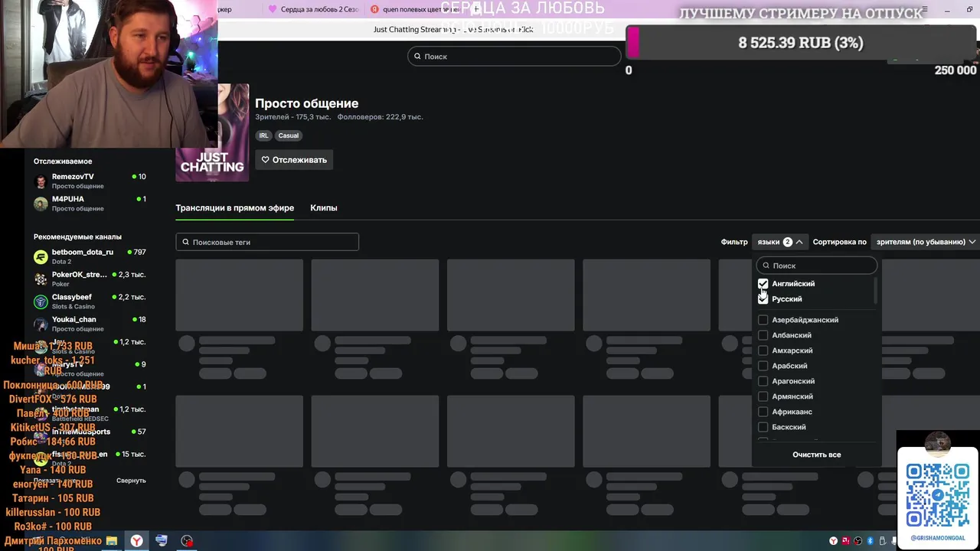Click the Just Chatting category thumbnail
Viewport: 980px width, 551px height.
tap(212, 132)
